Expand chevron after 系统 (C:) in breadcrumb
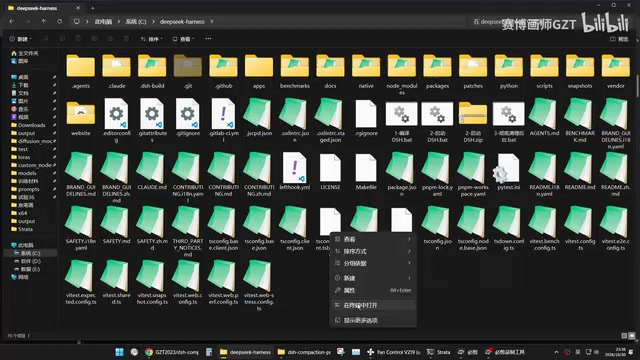640x360 pixels. click(153, 22)
